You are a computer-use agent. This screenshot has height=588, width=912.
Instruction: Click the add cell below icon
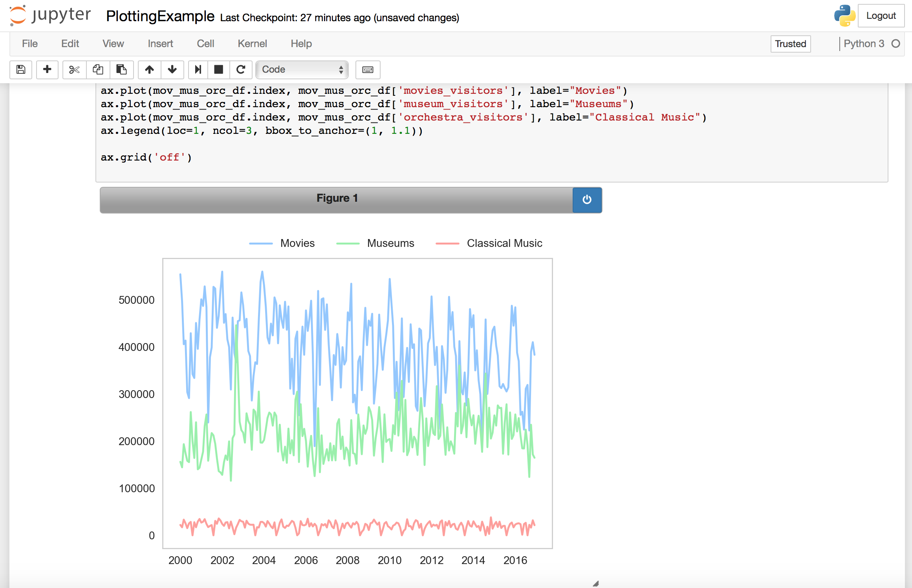pos(46,68)
